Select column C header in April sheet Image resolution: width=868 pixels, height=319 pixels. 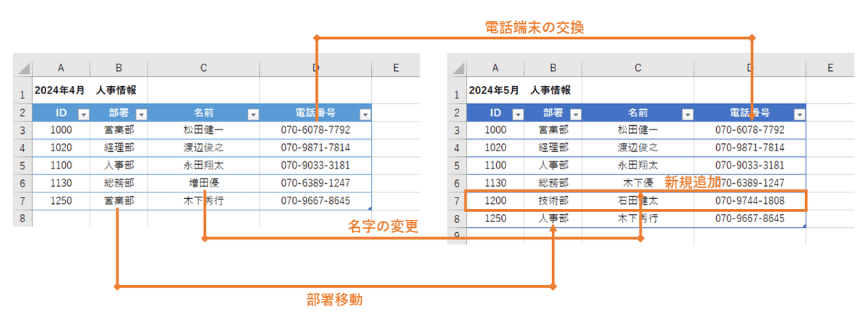(204, 68)
